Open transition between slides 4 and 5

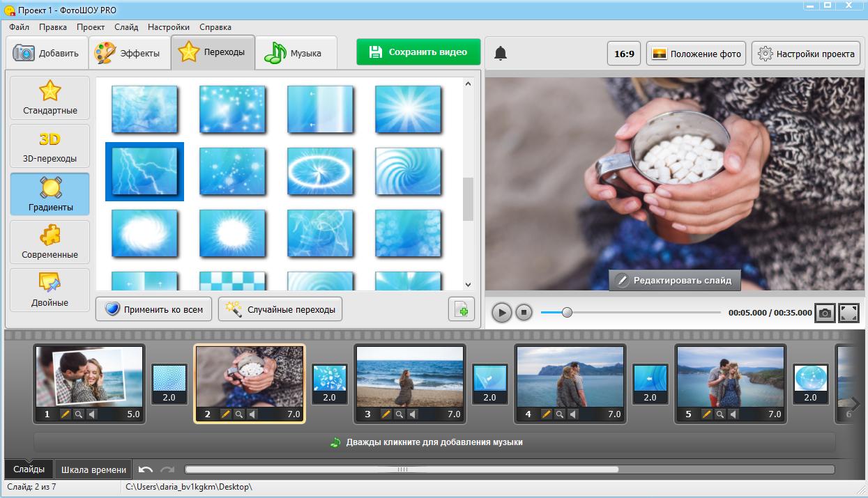pyautogui.click(x=650, y=384)
